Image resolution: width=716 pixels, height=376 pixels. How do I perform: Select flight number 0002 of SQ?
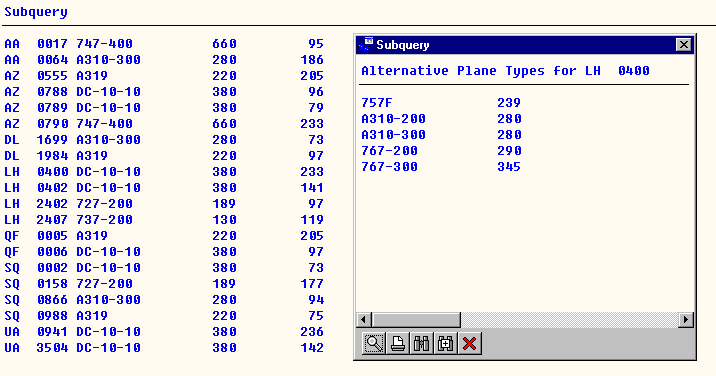point(53,268)
